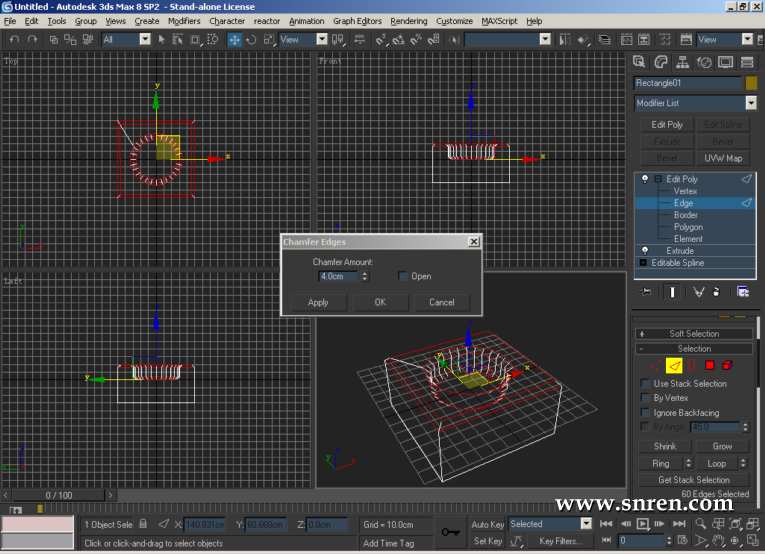Click Configure Modifier Sets icon
Viewport: 765px width, 554px height.
pos(743,292)
